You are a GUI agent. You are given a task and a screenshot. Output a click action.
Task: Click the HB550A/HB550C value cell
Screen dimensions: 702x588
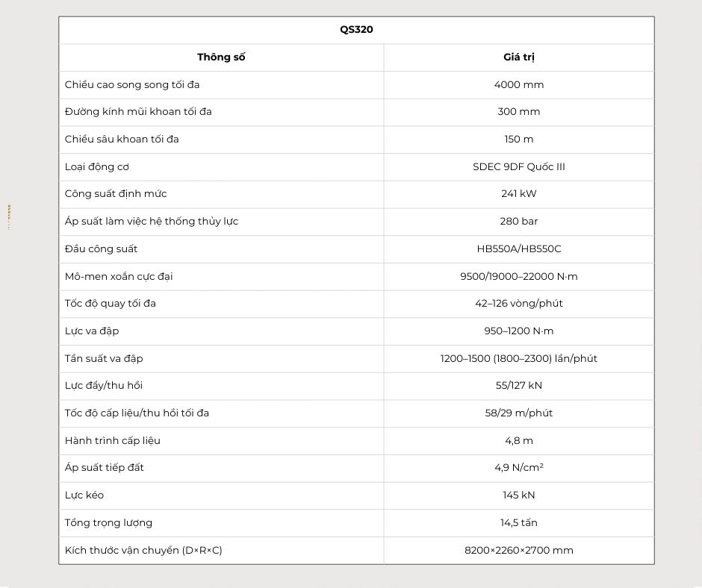518,248
